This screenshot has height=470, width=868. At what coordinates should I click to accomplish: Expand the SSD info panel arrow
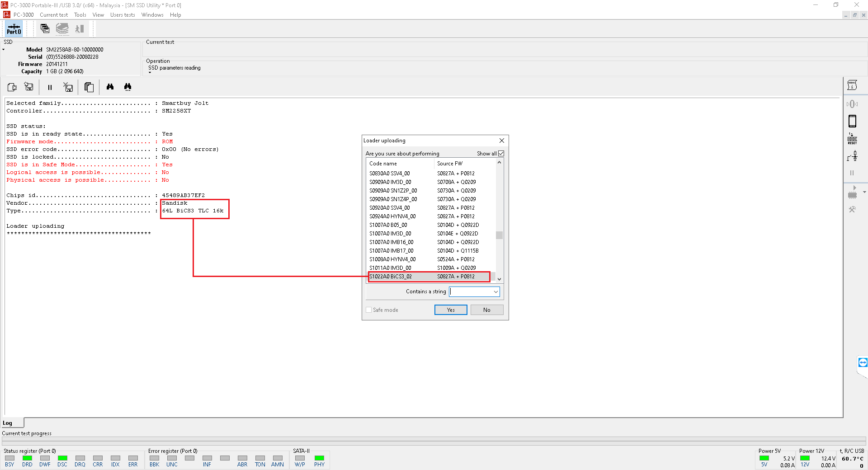click(4, 50)
